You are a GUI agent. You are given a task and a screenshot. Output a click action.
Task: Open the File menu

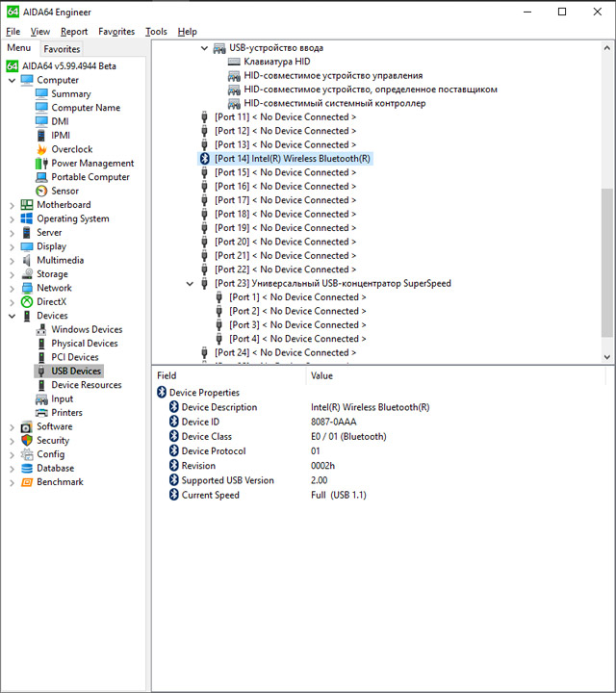(13, 32)
